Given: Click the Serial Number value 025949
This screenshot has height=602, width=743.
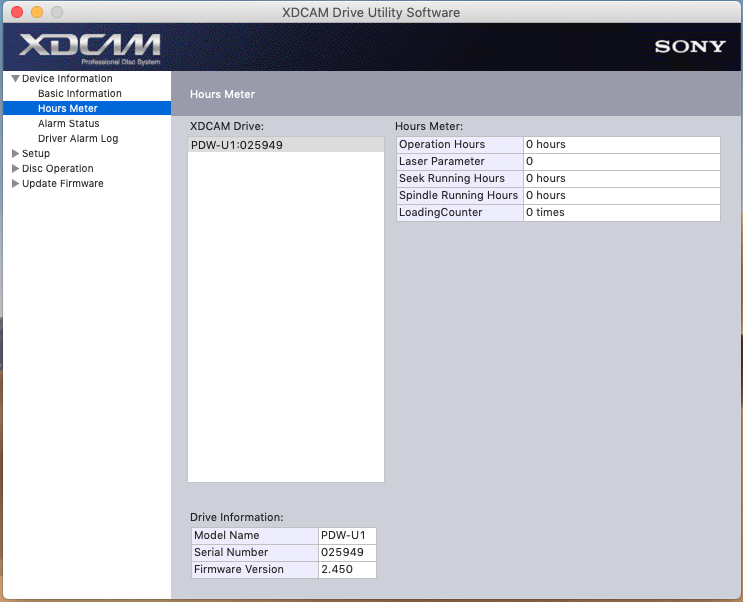Looking at the screenshot, I should 347,553.
